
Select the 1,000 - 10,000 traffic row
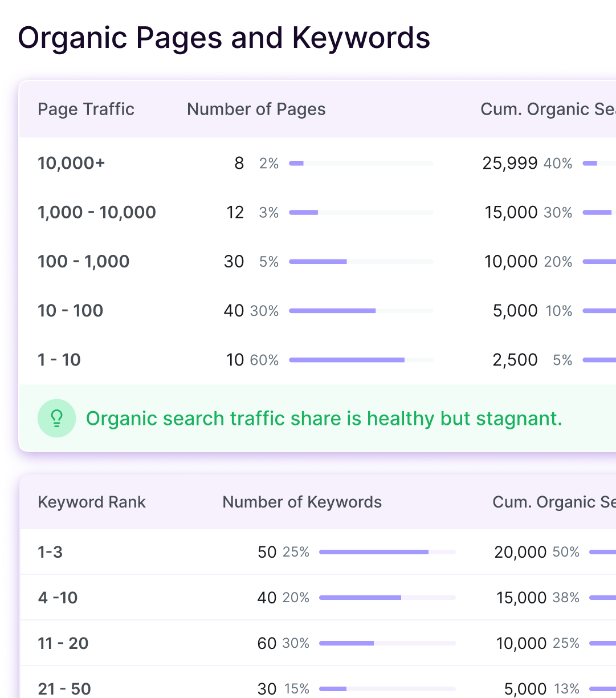pyautogui.click(x=96, y=213)
